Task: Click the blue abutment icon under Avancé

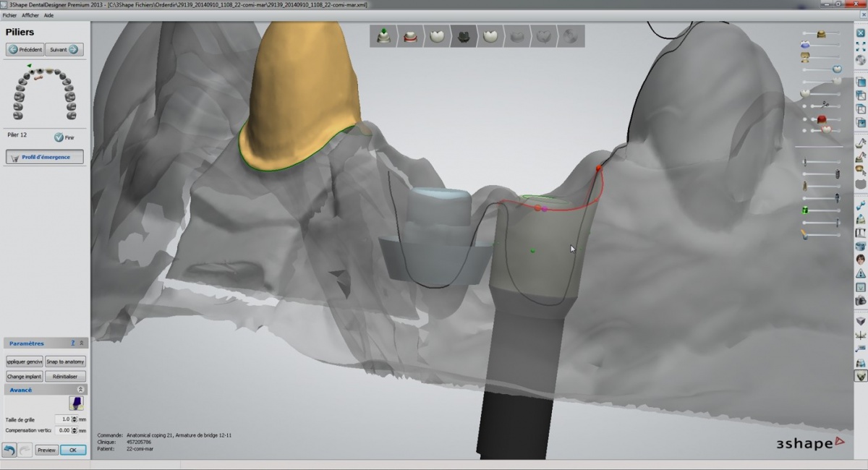Action: click(76, 403)
